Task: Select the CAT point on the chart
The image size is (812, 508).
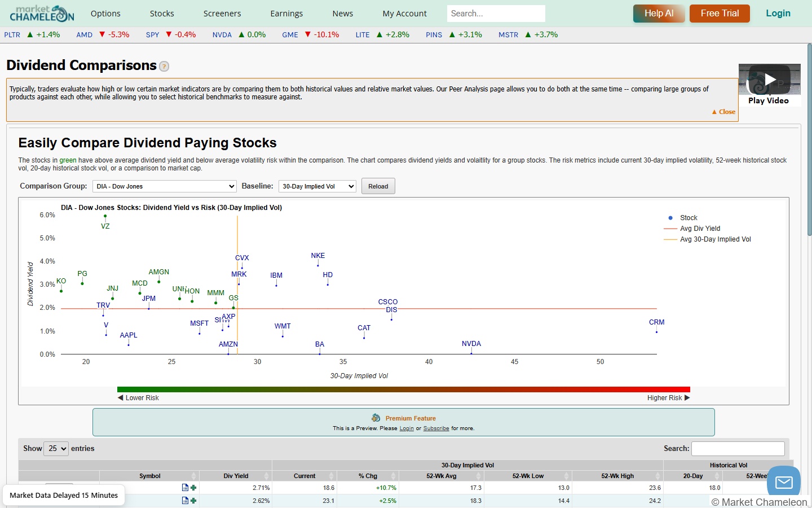Action: tap(364, 338)
